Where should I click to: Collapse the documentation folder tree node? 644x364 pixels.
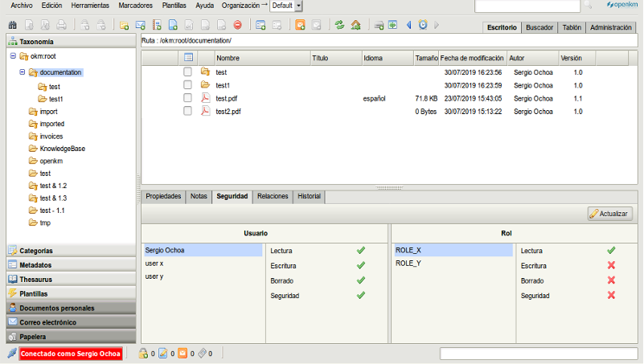[x=23, y=72]
